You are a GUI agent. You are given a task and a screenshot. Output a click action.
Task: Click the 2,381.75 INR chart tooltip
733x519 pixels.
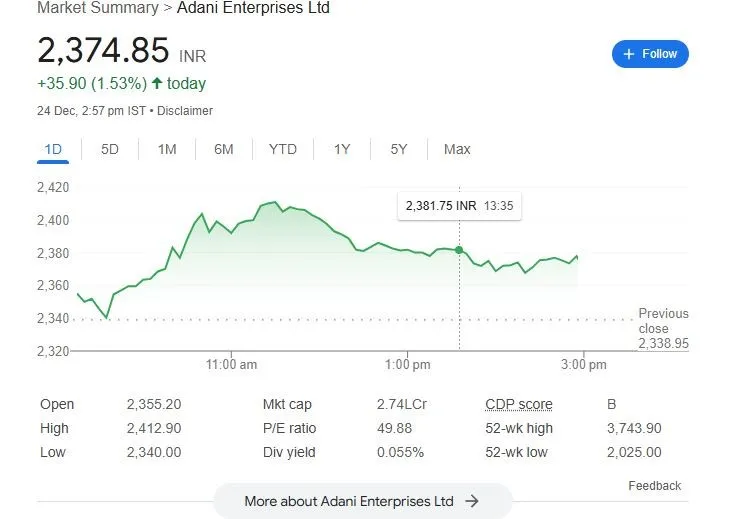[459, 206]
